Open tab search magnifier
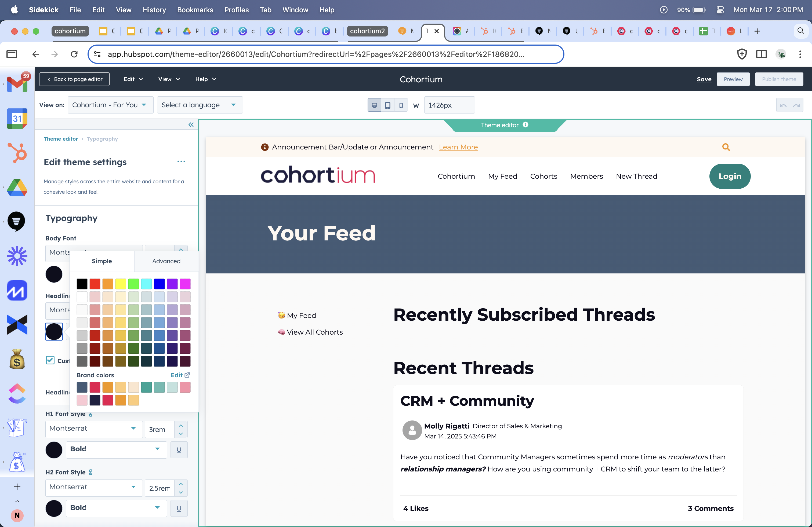The height and width of the screenshot is (527, 812). pyautogui.click(x=800, y=31)
